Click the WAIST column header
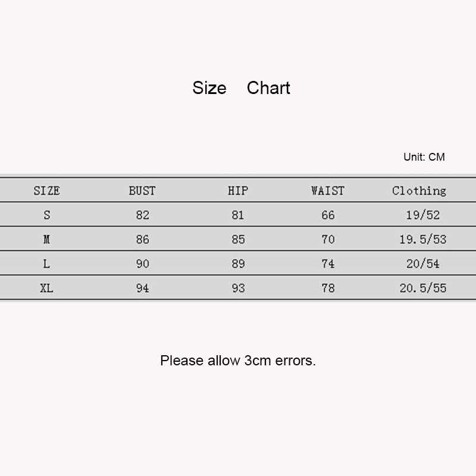 tap(328, 191)
